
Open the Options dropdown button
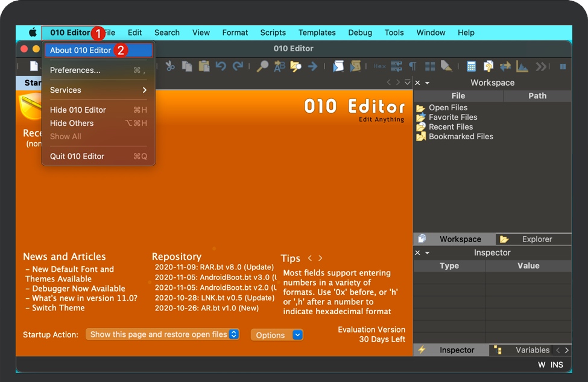point(277,335)
